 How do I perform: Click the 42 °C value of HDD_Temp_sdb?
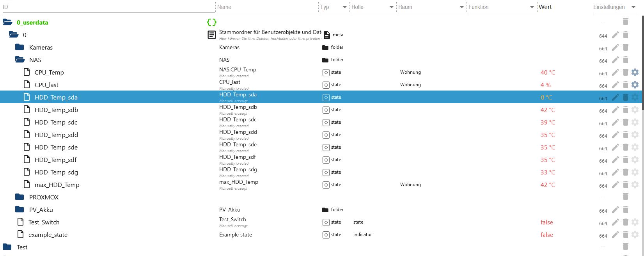(548, 110)
